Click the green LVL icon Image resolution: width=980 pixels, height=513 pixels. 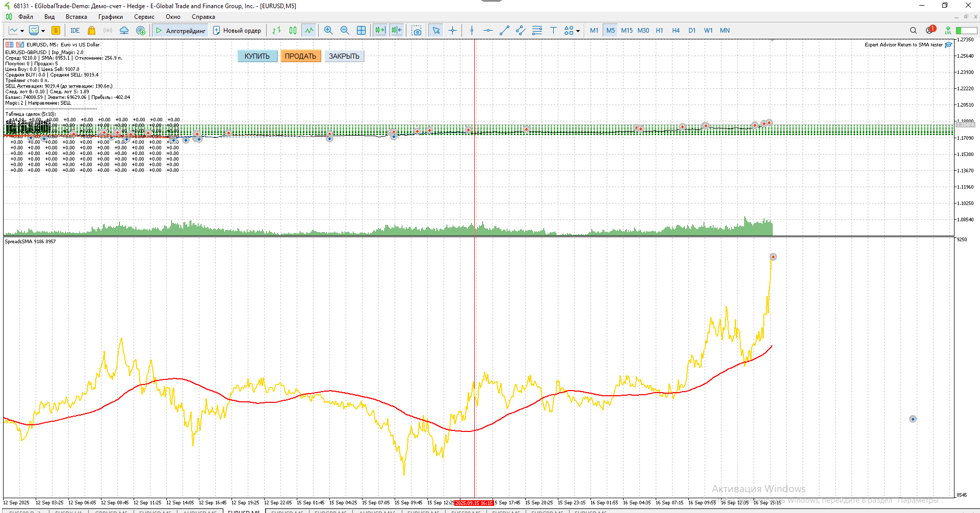pos(947,31)
